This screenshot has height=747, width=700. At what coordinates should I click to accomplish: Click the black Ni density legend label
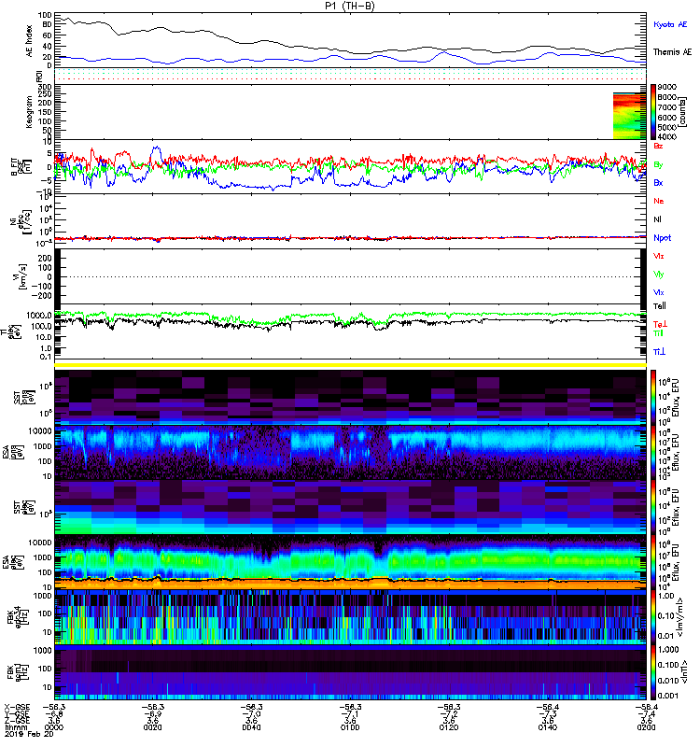657,219
